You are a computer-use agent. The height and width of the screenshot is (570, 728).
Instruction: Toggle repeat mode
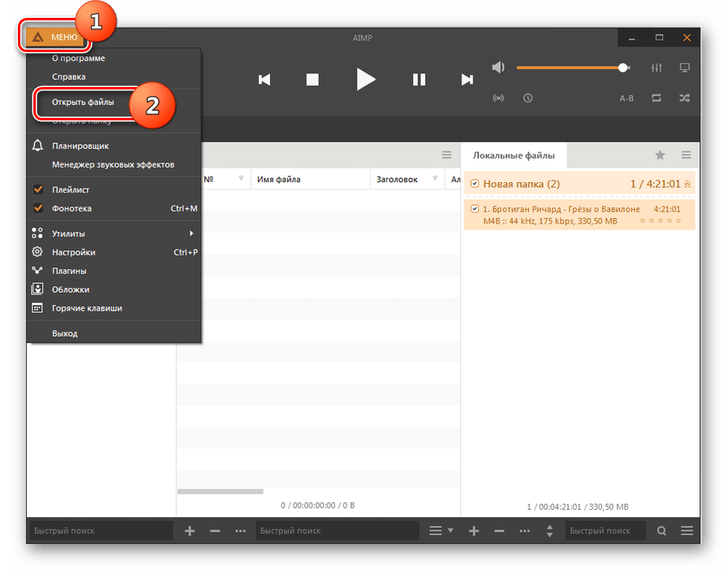[656, 98]
